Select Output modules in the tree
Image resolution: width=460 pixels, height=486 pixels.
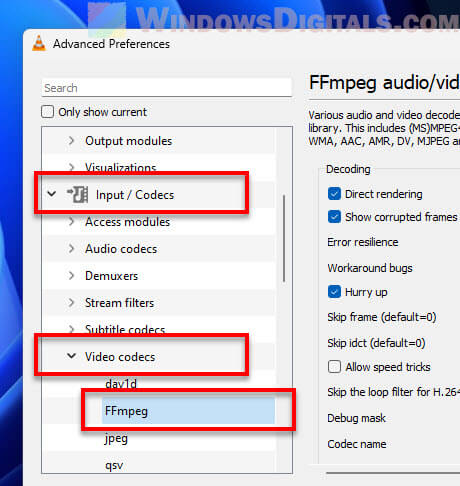[x=129, y=141]
